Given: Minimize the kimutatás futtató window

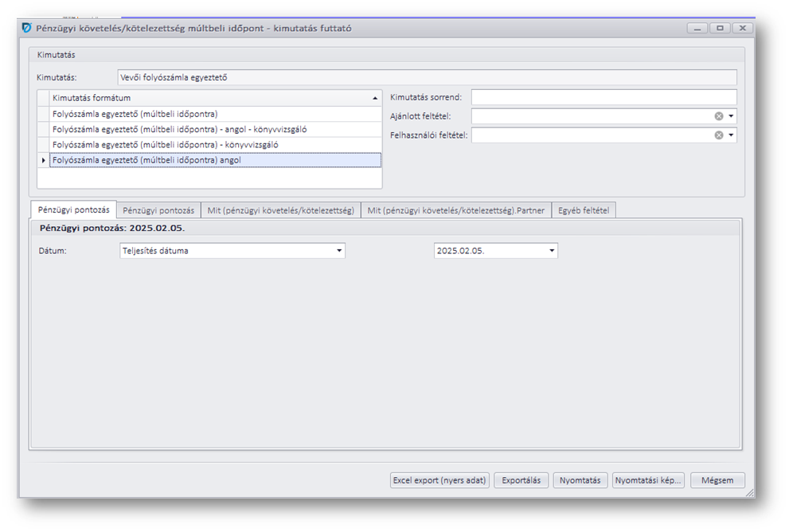Looking at the screenshot, I should point(698,28).
